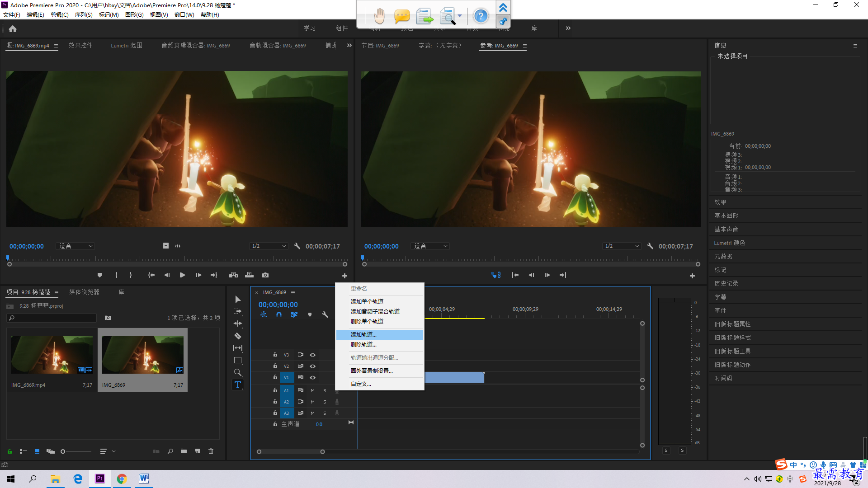
Task: Select the Rectangle tool
Action: pos(238,360)
